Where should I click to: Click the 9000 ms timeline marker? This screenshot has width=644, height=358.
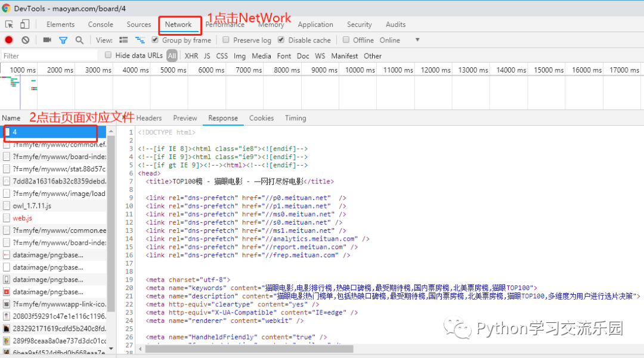pos(324,70)
